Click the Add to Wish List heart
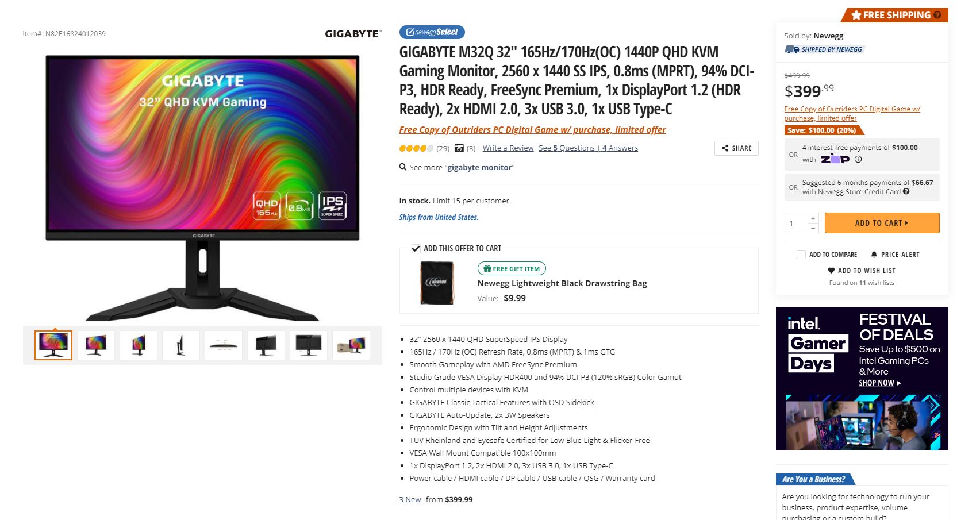This screenshot has width=980, height=520. [x=831, y=271]
